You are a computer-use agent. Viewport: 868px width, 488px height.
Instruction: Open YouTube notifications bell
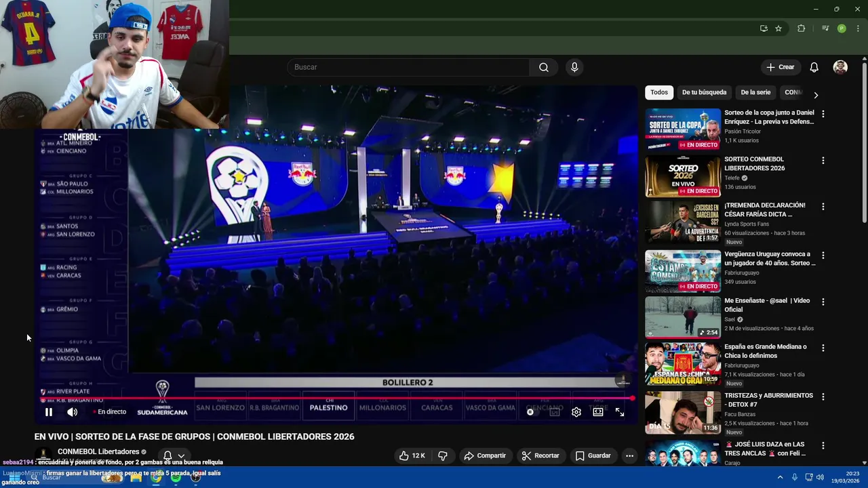tap(814, 67)
